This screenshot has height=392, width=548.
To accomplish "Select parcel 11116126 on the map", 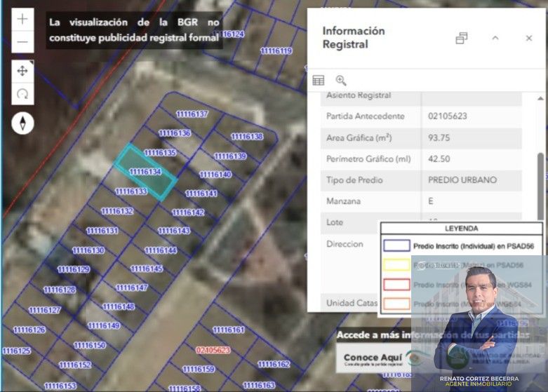I will (29, 330).
